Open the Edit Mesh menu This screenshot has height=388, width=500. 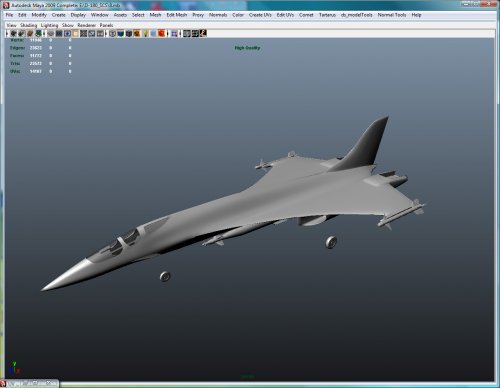[x=177, y=15]
